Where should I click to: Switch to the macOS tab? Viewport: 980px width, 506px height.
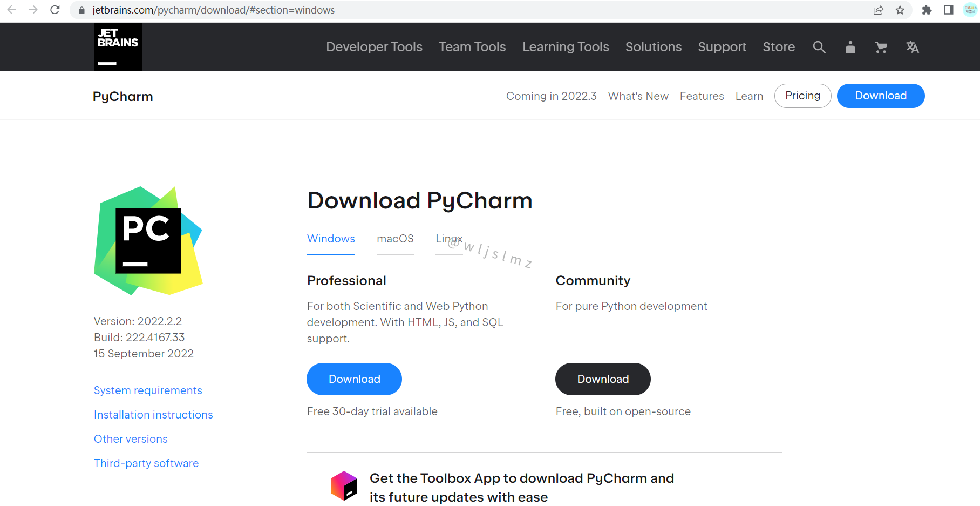click(395, 239)
